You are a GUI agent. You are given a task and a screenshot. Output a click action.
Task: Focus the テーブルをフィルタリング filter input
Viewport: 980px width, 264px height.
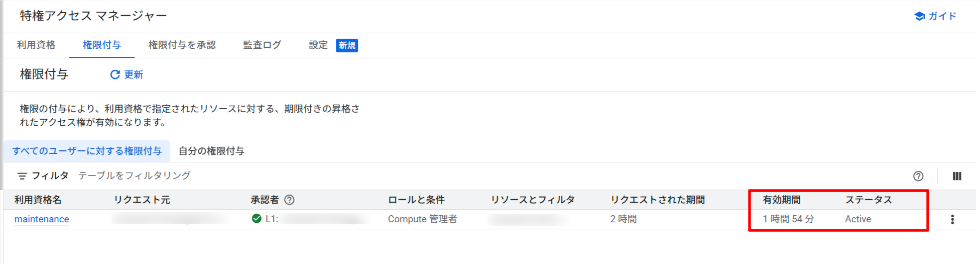[134, 175]
